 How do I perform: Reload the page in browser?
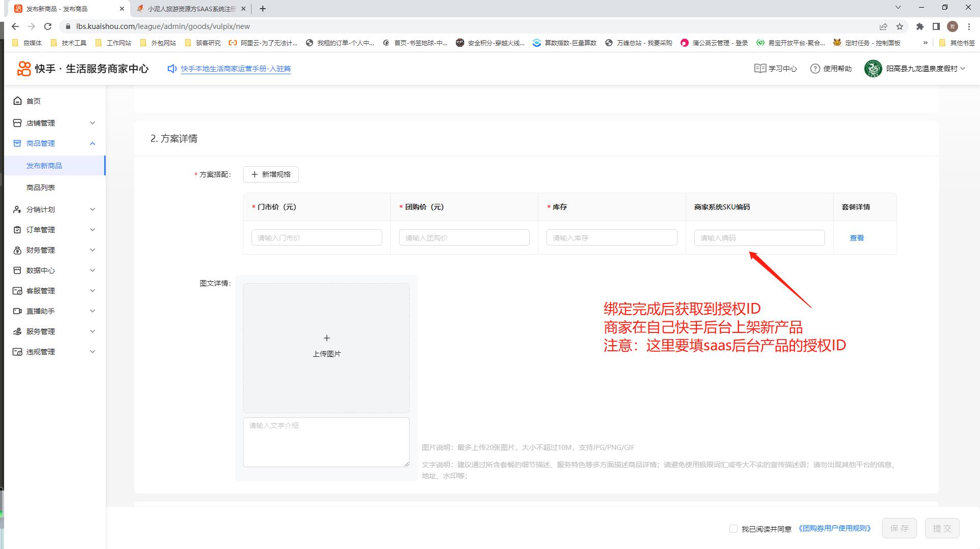point(48,26)
